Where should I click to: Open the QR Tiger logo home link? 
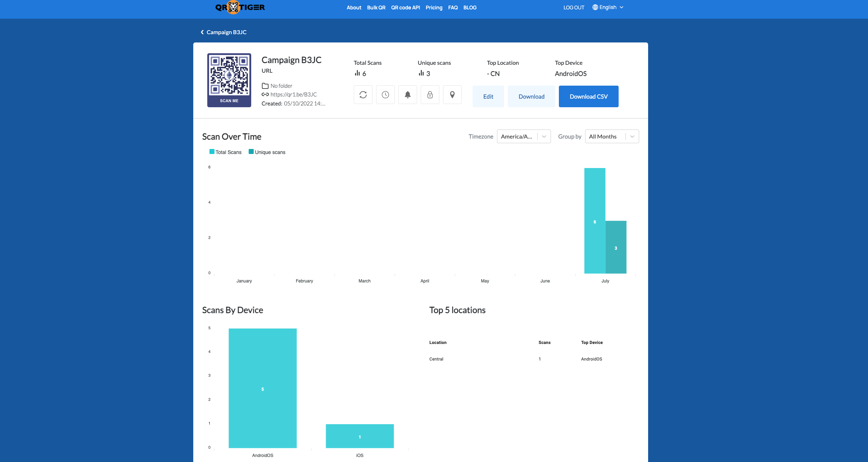[240, 7]
